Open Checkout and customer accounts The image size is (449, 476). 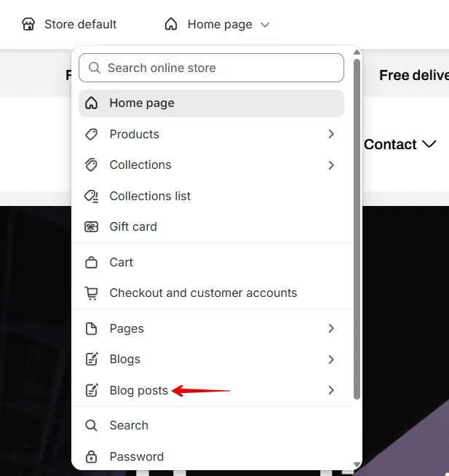tap(211, 293)
